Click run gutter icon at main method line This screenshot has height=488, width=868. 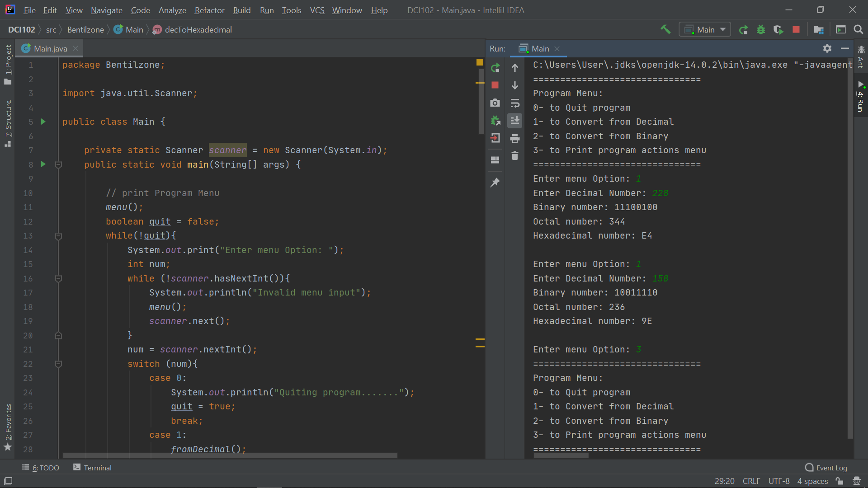[x=43, y=164]
